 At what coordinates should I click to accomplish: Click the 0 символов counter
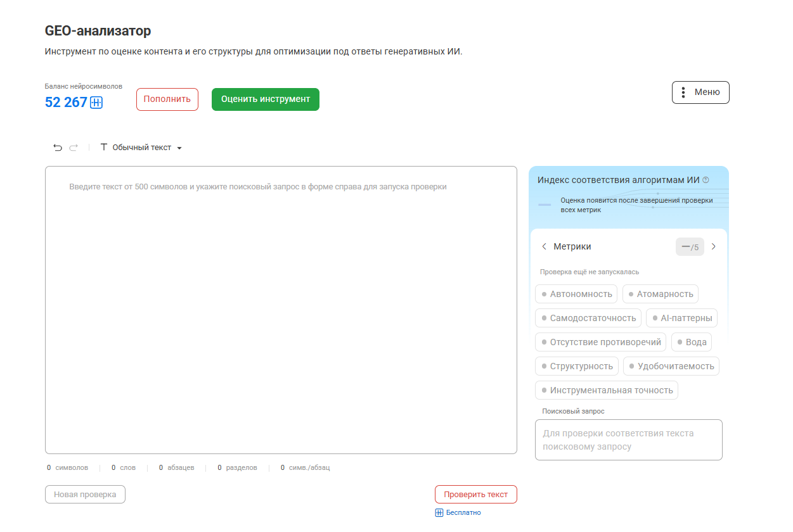(x=67, y=468)
